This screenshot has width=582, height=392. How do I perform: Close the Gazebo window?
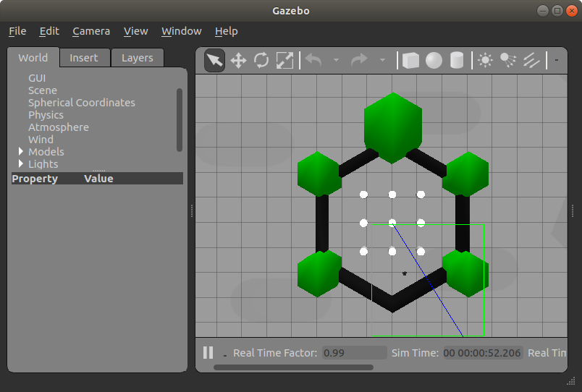point(572,11)
